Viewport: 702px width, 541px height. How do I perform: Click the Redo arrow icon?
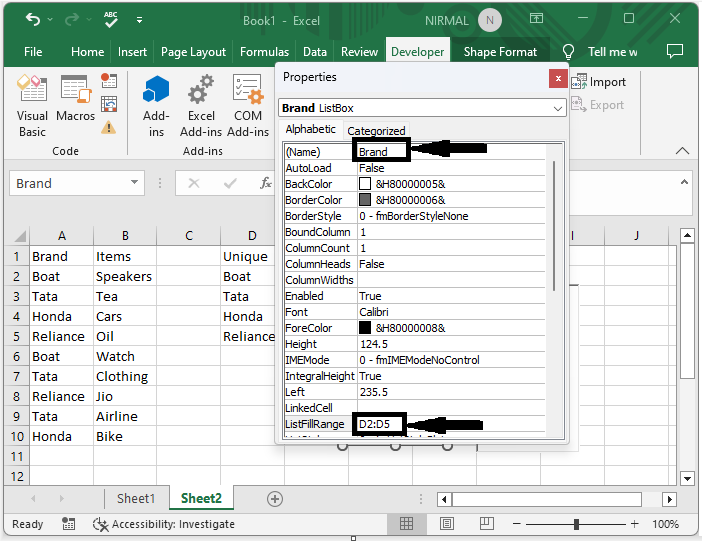pos(72,19)
